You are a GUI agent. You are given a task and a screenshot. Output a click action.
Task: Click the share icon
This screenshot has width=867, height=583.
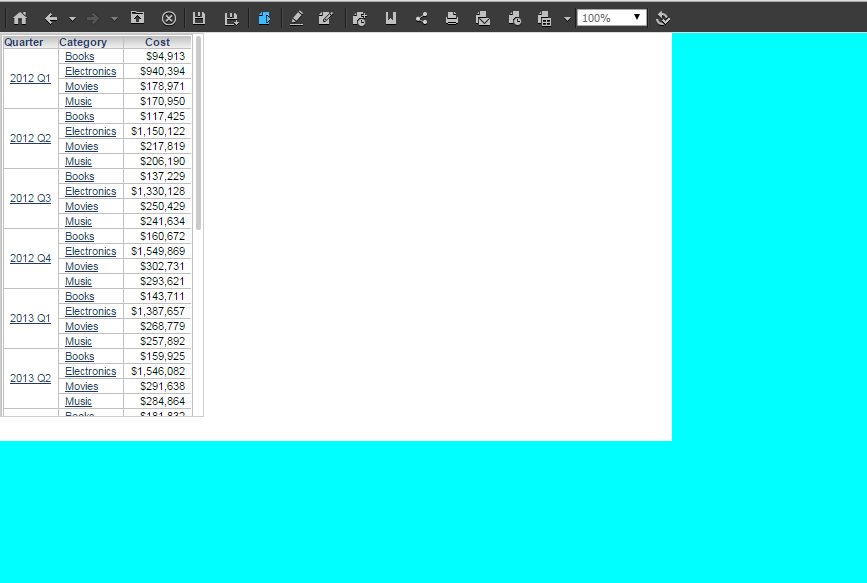coord(421,18)
